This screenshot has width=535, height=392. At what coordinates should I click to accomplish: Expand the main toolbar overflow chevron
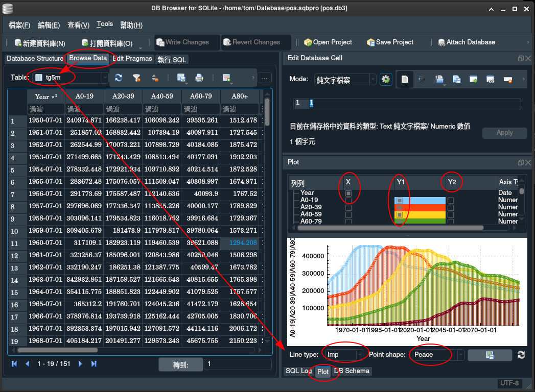[x=528, y=42]
